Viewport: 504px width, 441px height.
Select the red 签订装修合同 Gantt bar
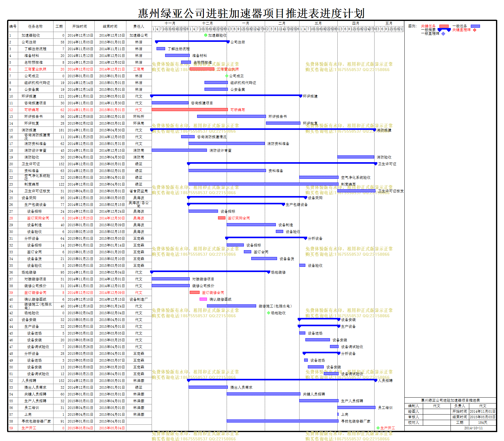(195, 292)
